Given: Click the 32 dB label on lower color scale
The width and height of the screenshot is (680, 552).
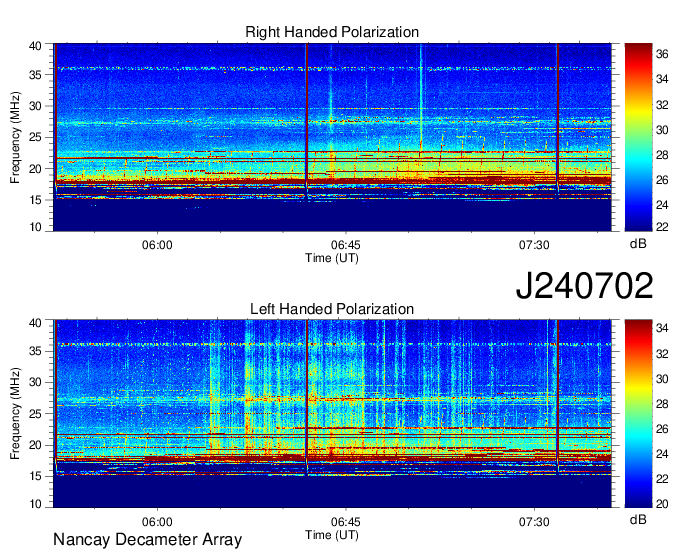Looking at the screenshot, I should (x=662, y=354).
